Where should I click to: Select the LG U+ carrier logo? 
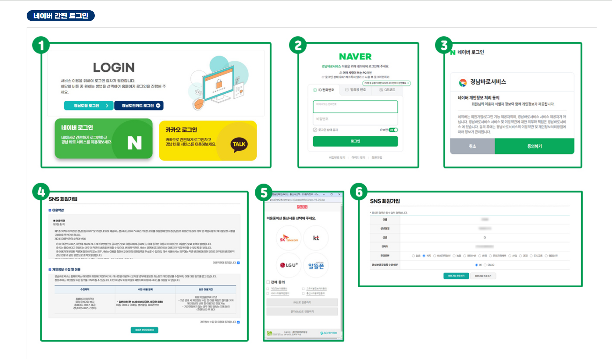(288, 265)
